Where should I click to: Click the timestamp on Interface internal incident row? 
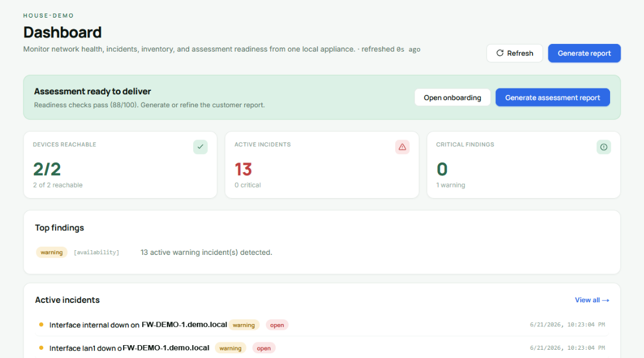tap(567, 324)
